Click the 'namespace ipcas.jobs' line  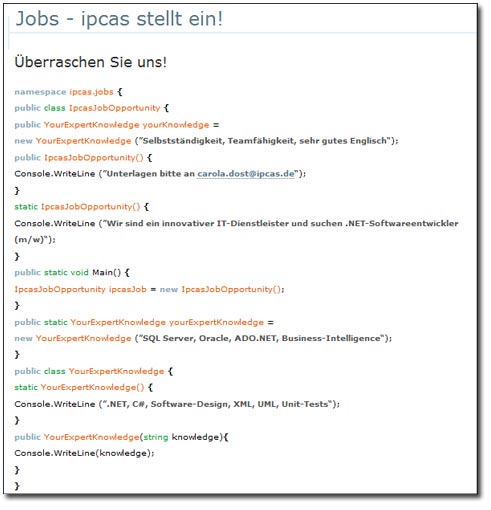click(x=68, y=92)
